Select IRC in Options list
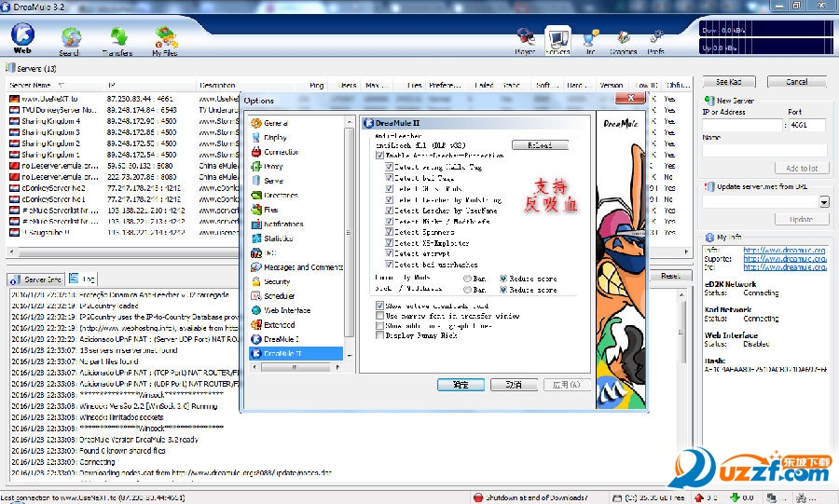This screenshot has width=839, height=504. click(x=264, y=252)
